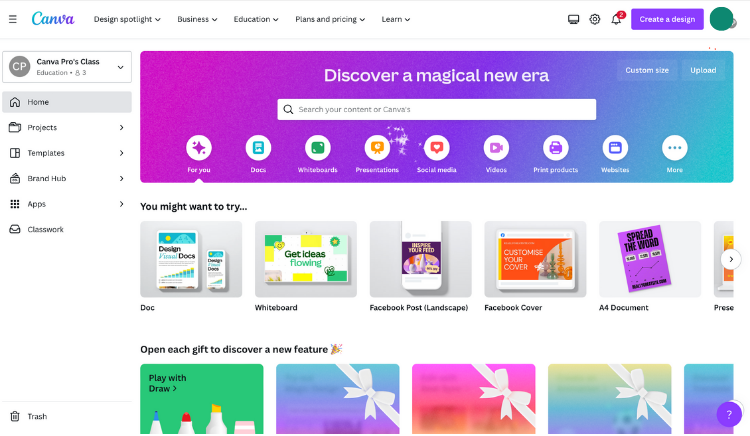The height and width of the screenshot is (436, 750).
Task: Select the Websites category icon
Action: click(615, 148)
